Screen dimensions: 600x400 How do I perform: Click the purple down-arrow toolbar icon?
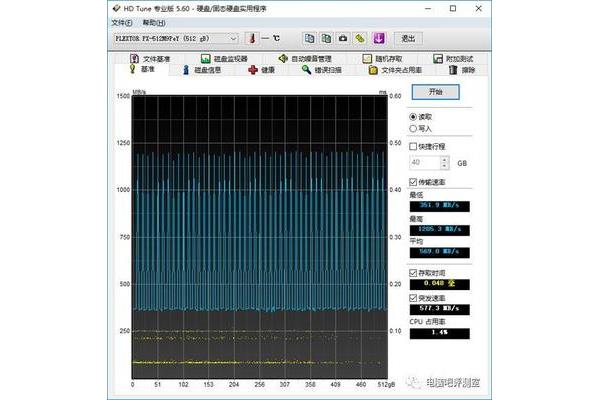[378, 38]
